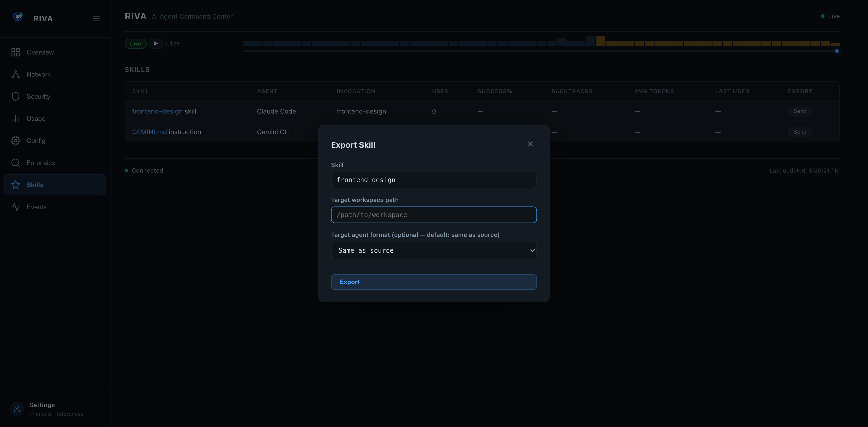Image resolution: width=868 pixels, height=427 pixels.
Task: Open the Target agent format dropdown
Action: click(434, 250)
